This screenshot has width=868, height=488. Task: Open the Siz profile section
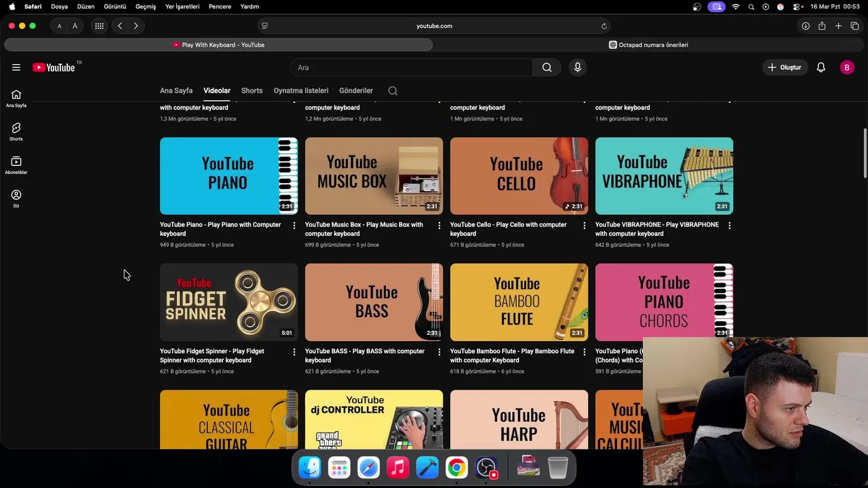click(x=16, y=198)
